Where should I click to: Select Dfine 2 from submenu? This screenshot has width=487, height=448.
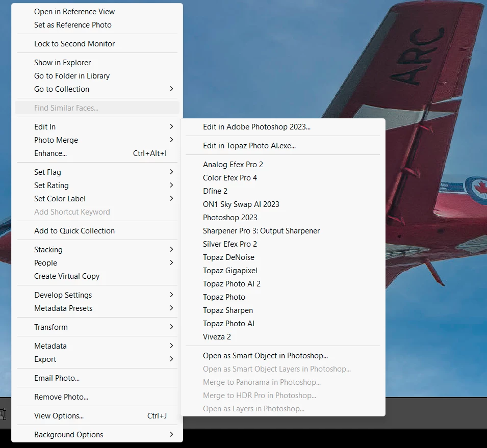tap(283, 191)
